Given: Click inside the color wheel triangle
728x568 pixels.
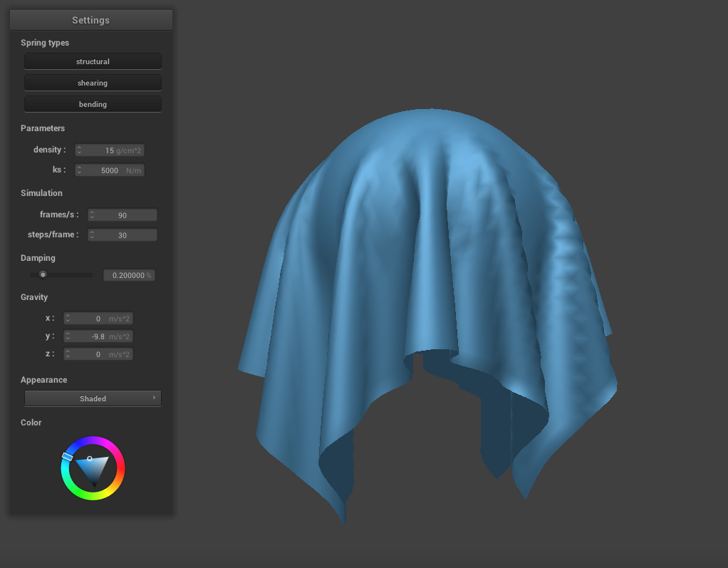Looking at the screenshot, I should click(x=93, y=468).
